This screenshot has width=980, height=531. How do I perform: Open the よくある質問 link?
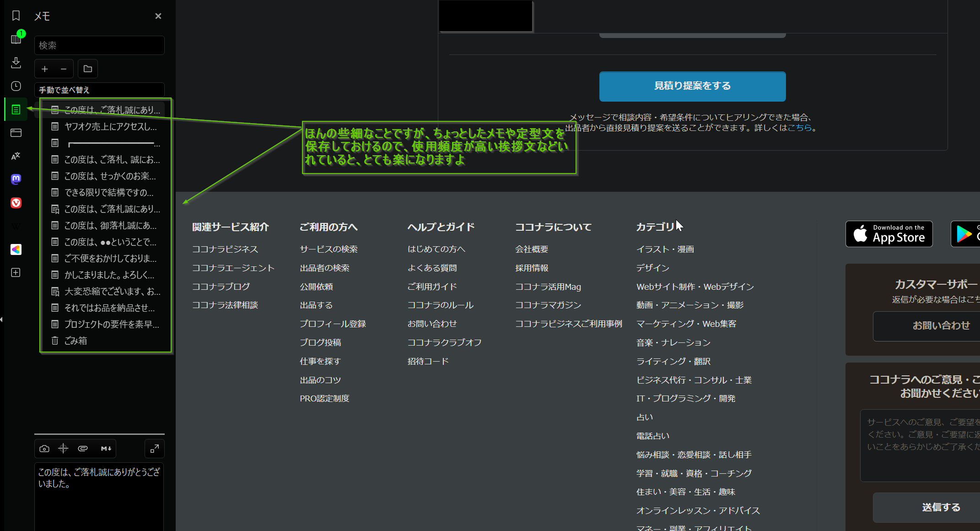click(432, 268)
